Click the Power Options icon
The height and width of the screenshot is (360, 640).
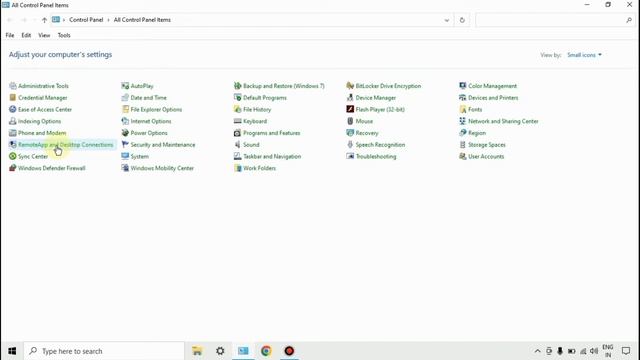tap(125, 133)
